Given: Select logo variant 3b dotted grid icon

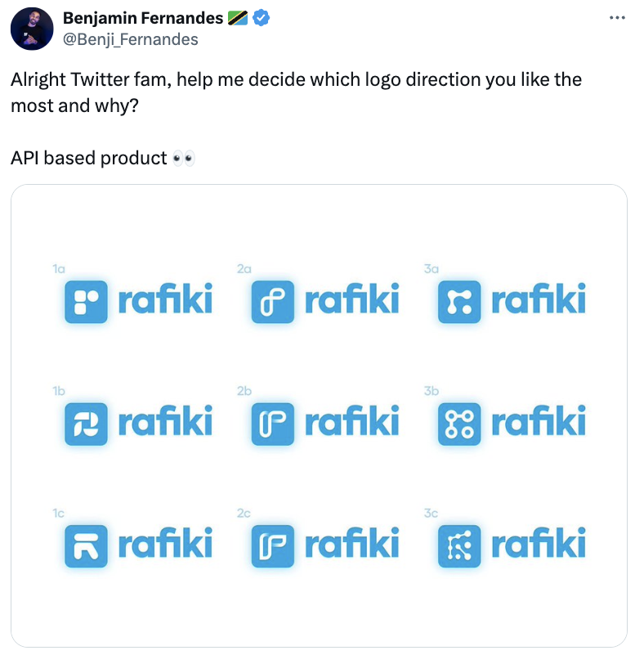Looking at the screenshot, I should click(458, 423).
